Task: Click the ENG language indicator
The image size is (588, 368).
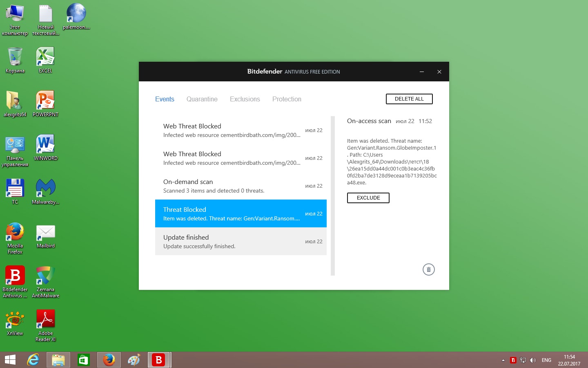Action: tap(546, 360)
